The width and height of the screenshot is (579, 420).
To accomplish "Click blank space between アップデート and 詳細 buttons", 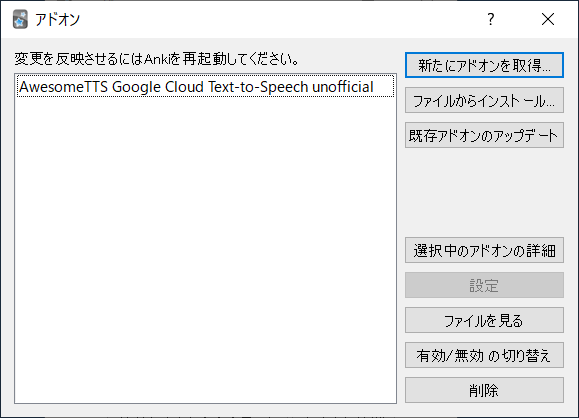I will click(x=484, y=192).
